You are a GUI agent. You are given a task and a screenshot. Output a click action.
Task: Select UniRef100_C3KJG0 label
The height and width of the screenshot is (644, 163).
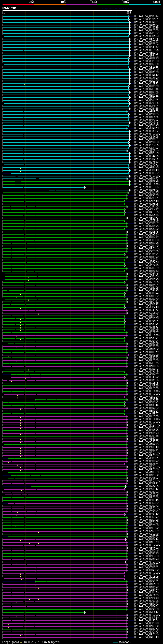(x=146, y=397)
